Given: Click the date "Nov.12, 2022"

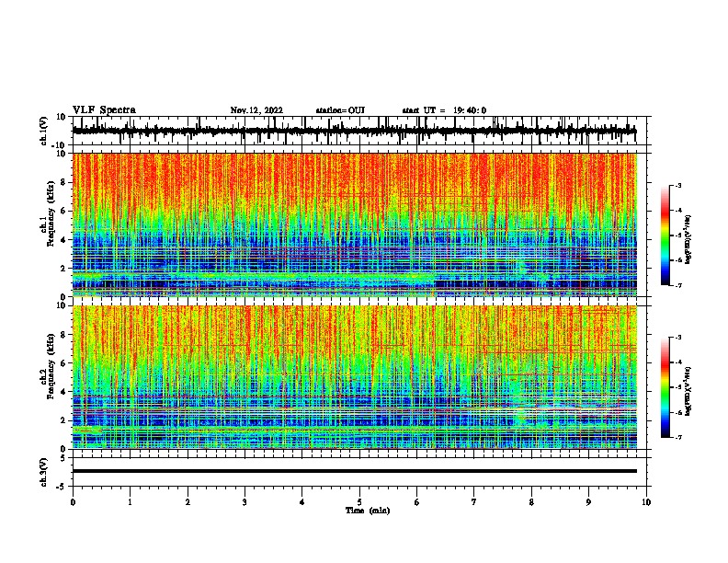Looking at the screenshot, I should (x=256, y=110).
